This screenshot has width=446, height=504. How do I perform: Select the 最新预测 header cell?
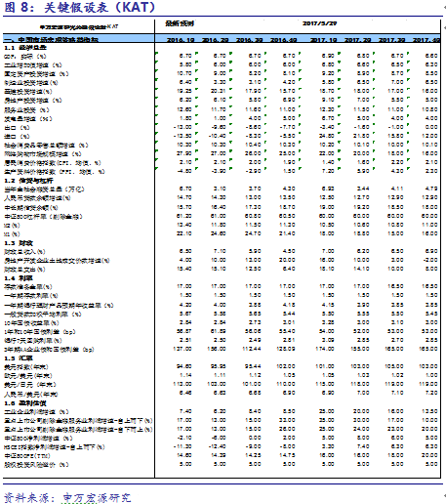point(180,23)
